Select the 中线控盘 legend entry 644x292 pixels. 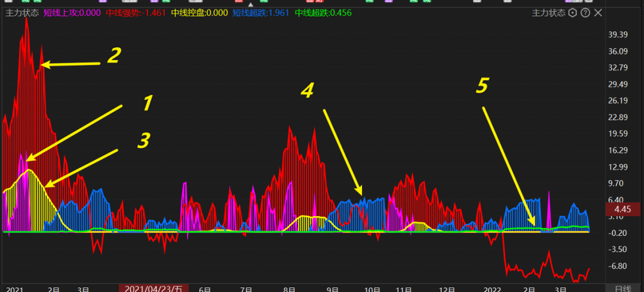199,13
